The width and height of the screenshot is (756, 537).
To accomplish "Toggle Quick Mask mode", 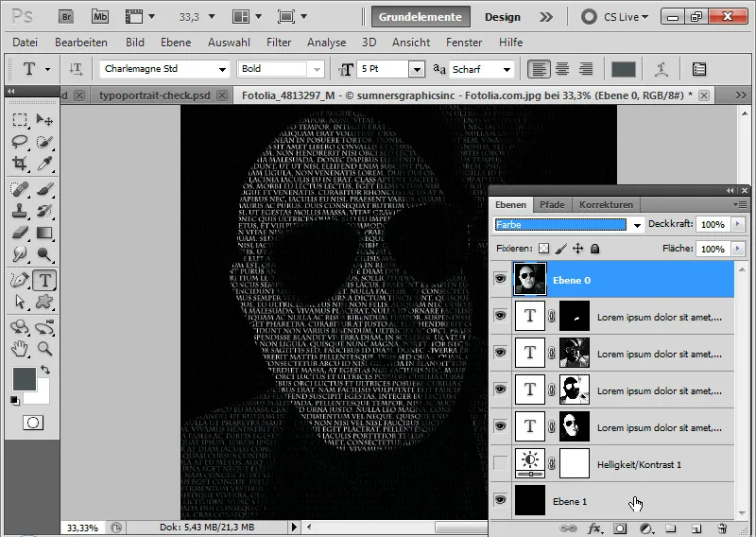I will coord(33,423).
